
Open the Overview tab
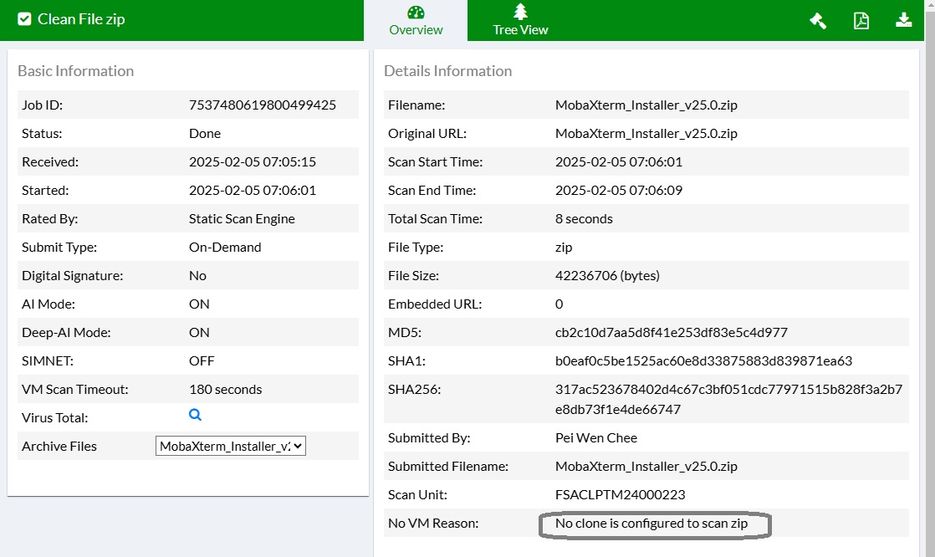(x=416, y=21)
